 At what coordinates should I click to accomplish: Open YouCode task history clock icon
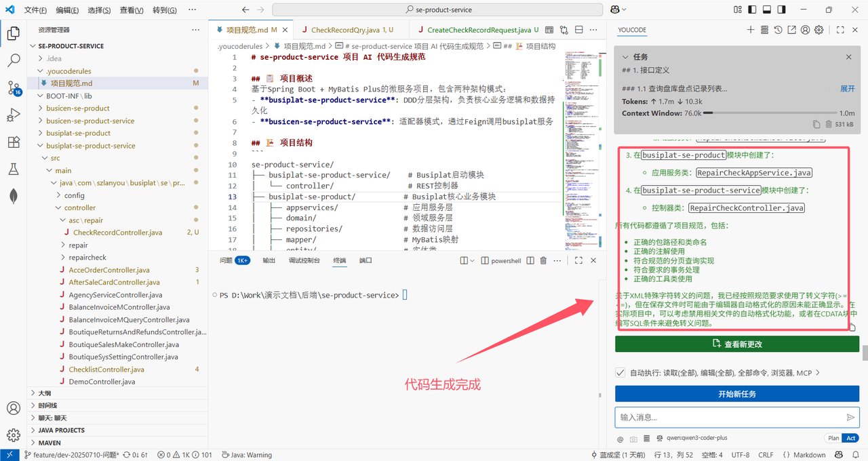click(x=778, y=30)
